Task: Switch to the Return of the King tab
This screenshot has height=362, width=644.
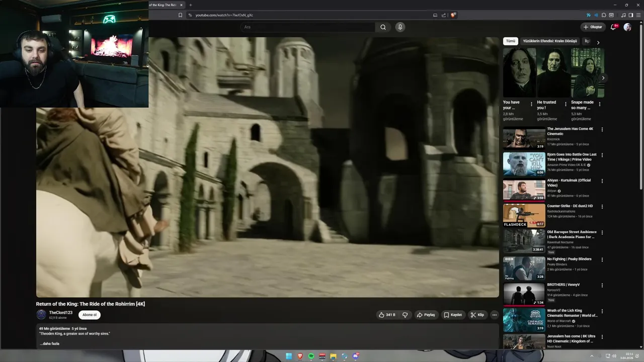Action: 164,5
